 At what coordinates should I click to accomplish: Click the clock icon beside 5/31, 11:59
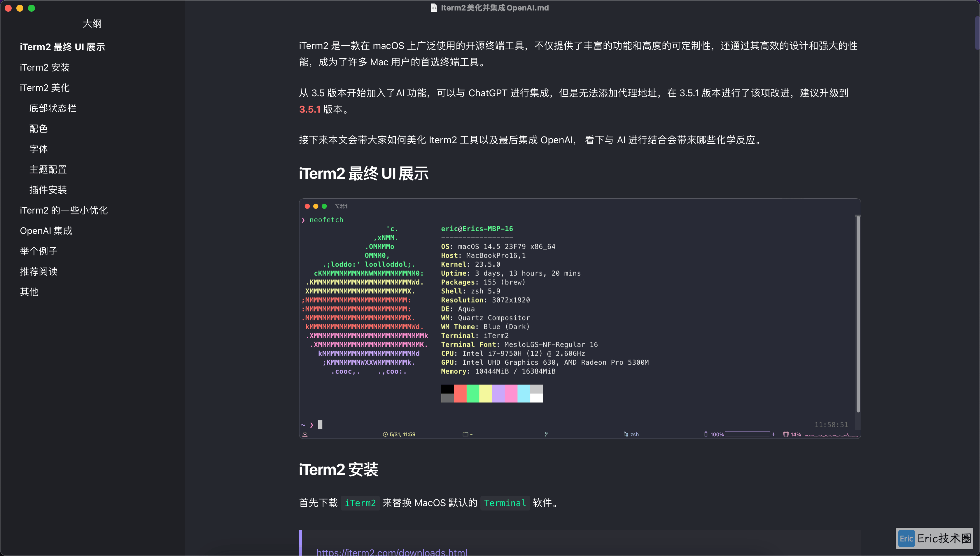(385, 434)
